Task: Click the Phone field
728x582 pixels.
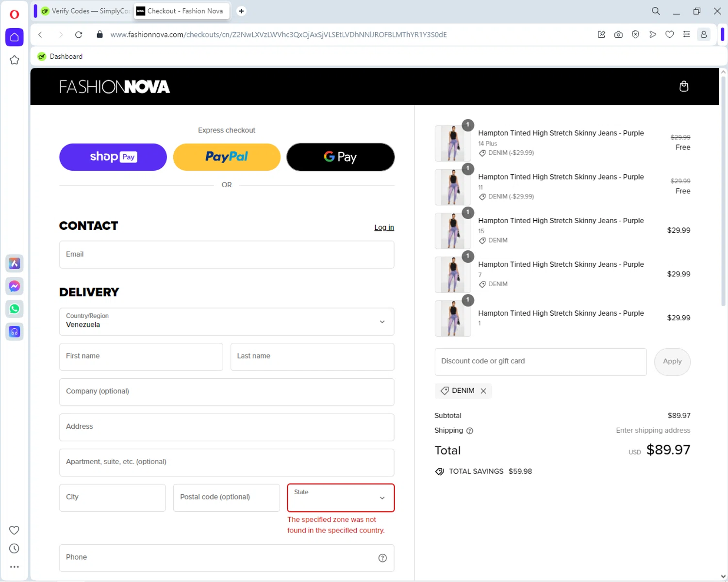Action: click(x=227, y=558)
